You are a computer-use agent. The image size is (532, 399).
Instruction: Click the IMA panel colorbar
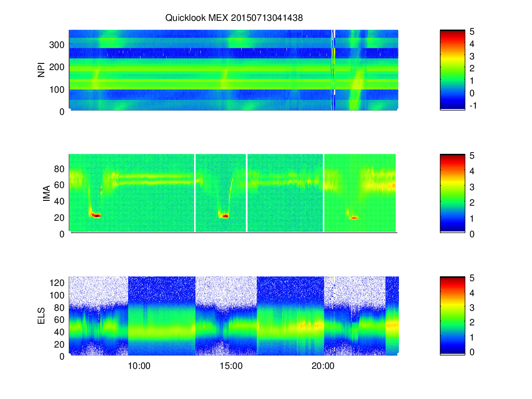click(x=452, y=193)
